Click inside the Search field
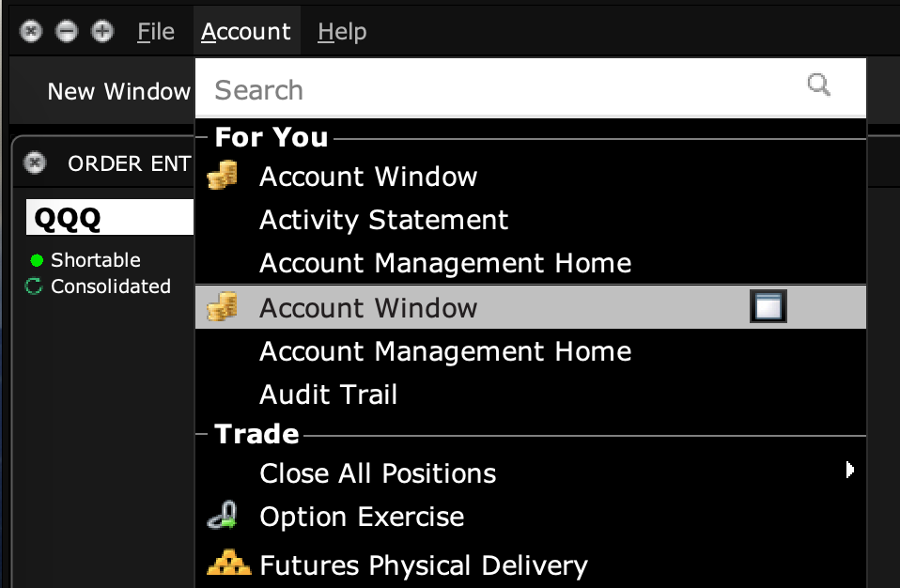This screenshot has height=588, width=900. pos(423,87)
